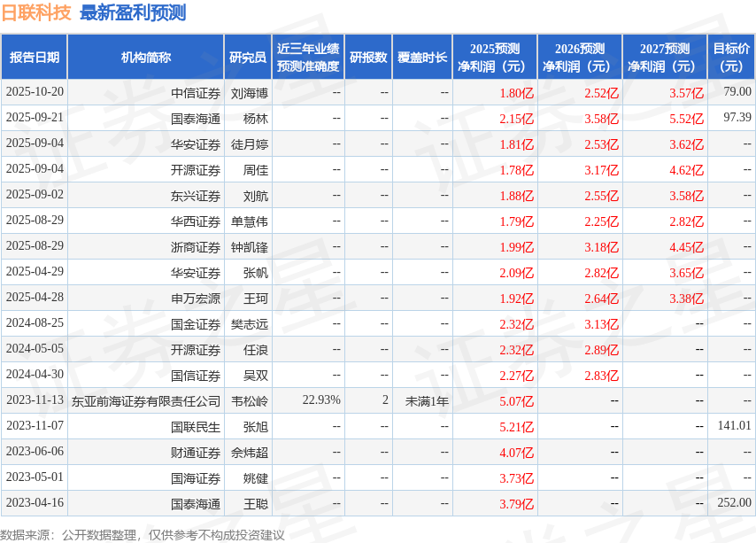
Task: Click analyst name 张帆
Action: [256, 273]
